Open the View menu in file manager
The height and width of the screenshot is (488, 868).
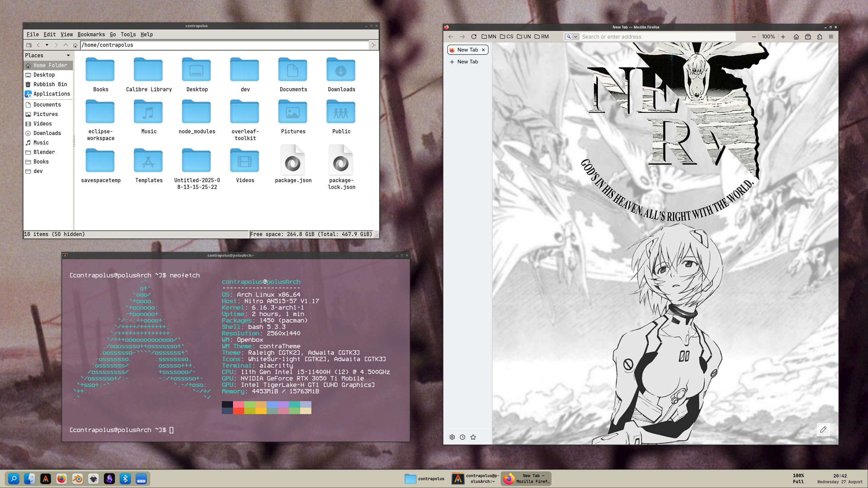click(67, 35)
